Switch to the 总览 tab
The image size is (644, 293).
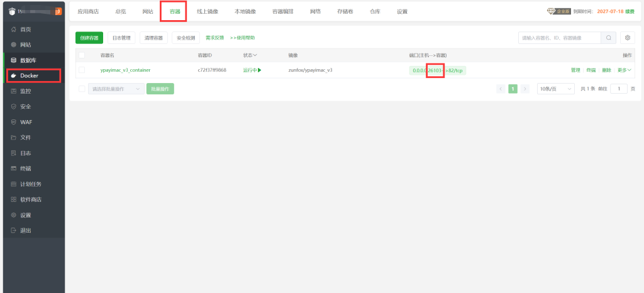tap(121, 11)
